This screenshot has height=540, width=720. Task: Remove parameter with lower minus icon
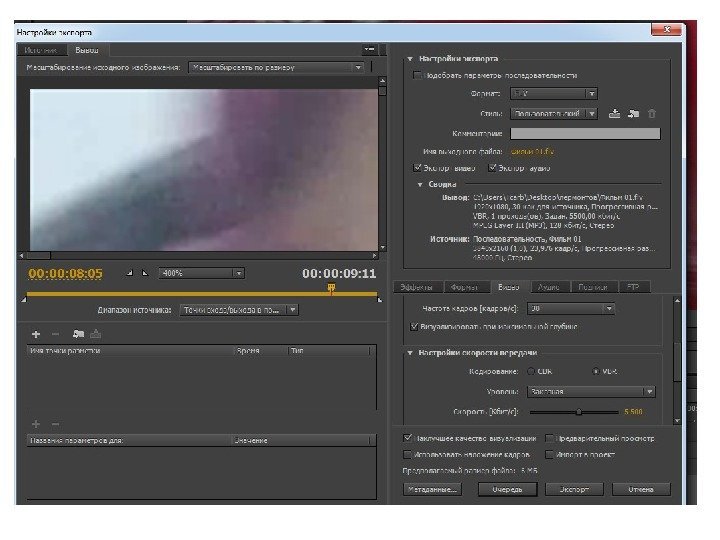55,424
